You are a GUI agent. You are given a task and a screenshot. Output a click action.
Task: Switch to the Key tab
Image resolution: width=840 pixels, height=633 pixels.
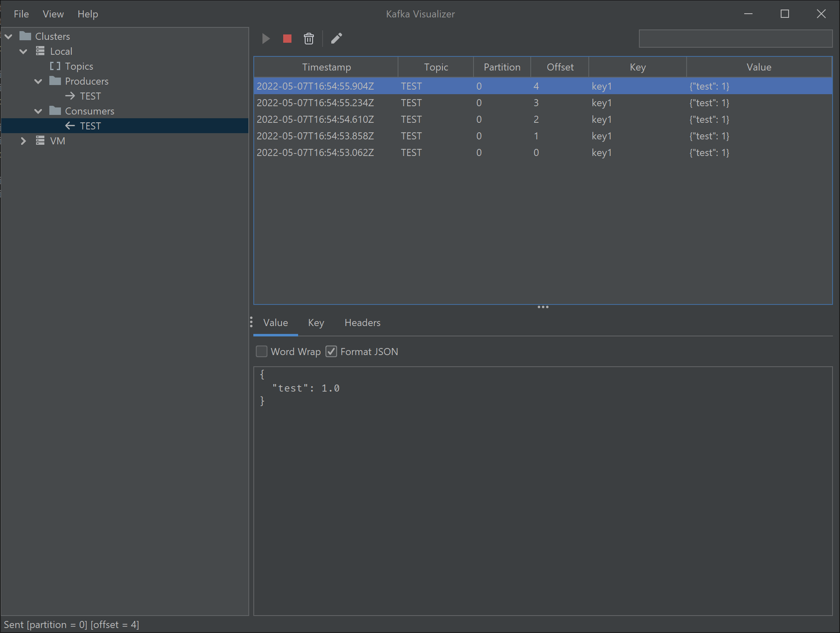(316, 323)
